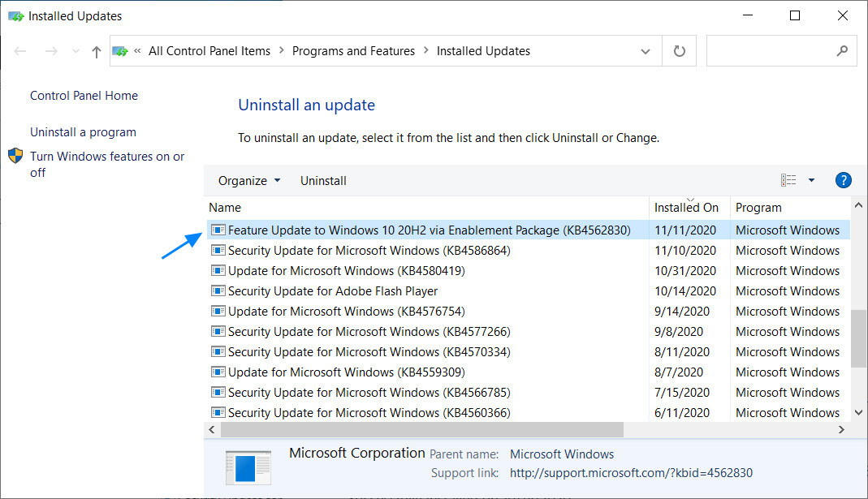Open Control Panel Home link
This screenshot has width=868, height=499.
coord(84,96)
